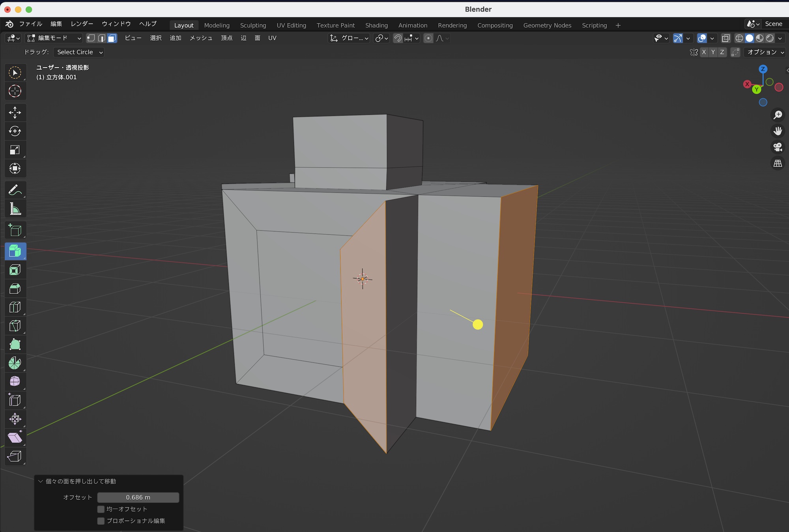Screen dimensions: 789x532
Task: Click the 3D cursor tool
Action: tap(15, 91)
